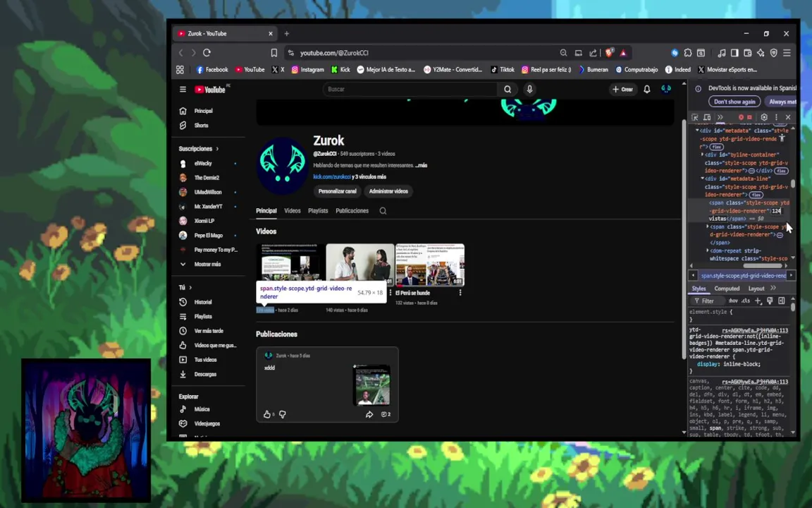Screen dimensions: 812x508
Task: Dismiss with Don't show again button
Action: point(734,102)
